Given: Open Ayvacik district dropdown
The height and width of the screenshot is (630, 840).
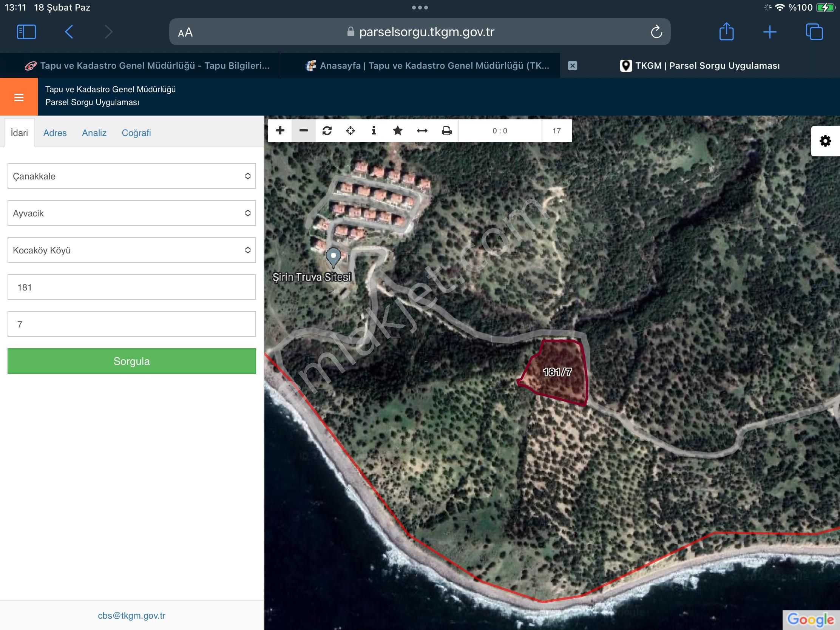Looking at the screenshot, I should pyautogui.click(x=132, y=213).
